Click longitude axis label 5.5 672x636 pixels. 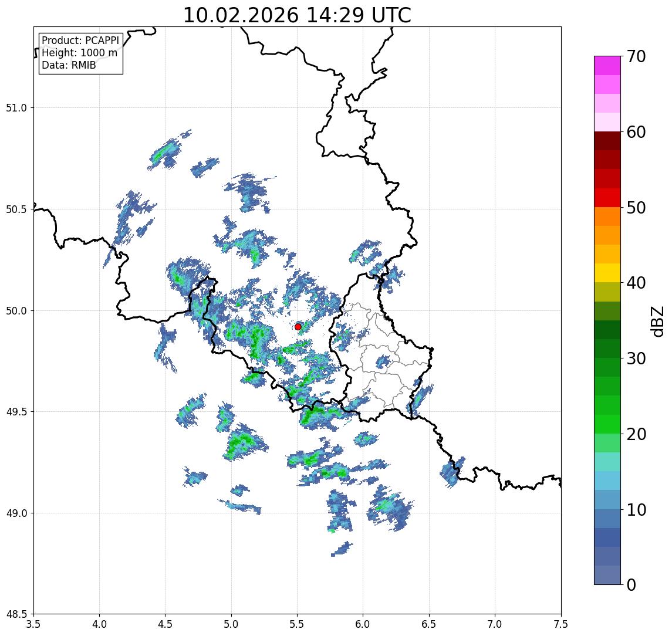[x=298, y=624]
